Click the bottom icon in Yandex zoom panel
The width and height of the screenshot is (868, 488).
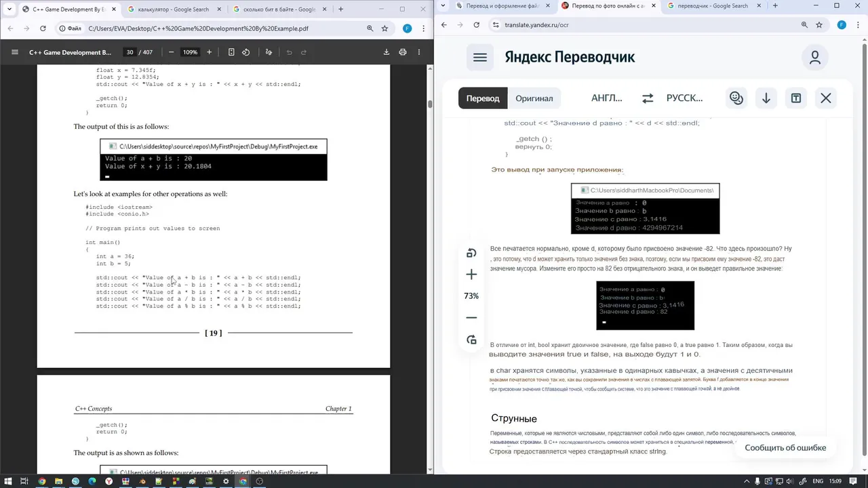point(471,340)
